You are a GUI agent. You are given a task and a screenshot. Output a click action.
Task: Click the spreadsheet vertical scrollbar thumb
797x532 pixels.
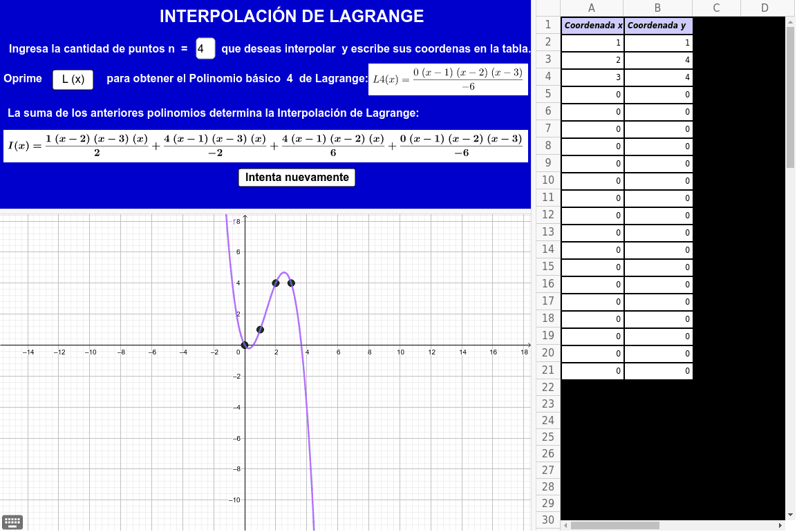791,97
